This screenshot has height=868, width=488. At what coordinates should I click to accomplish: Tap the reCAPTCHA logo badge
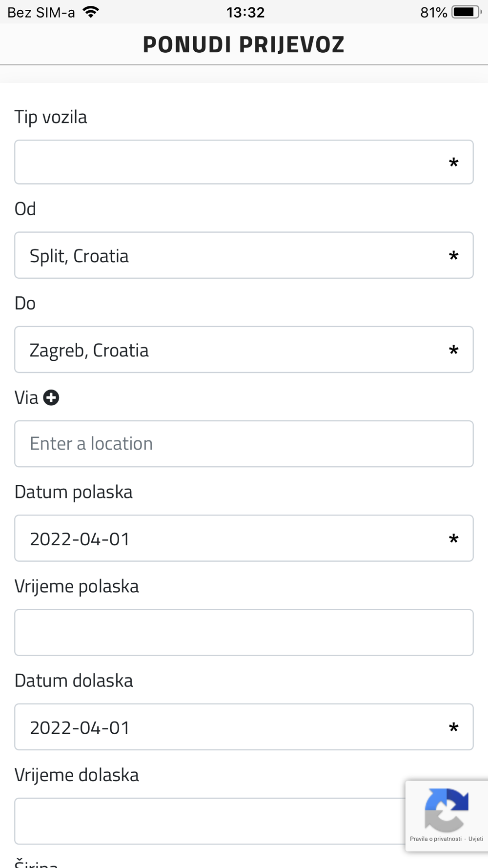[446, 809]
